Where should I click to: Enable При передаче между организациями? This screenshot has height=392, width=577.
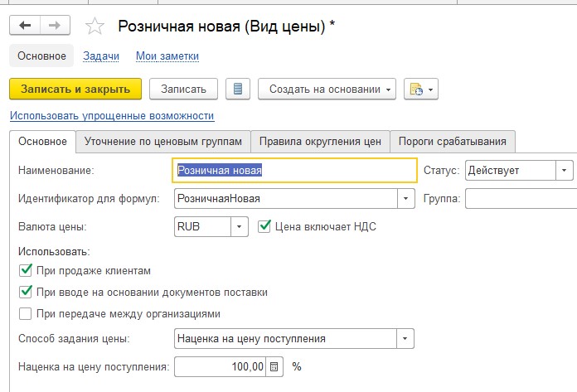26,313
